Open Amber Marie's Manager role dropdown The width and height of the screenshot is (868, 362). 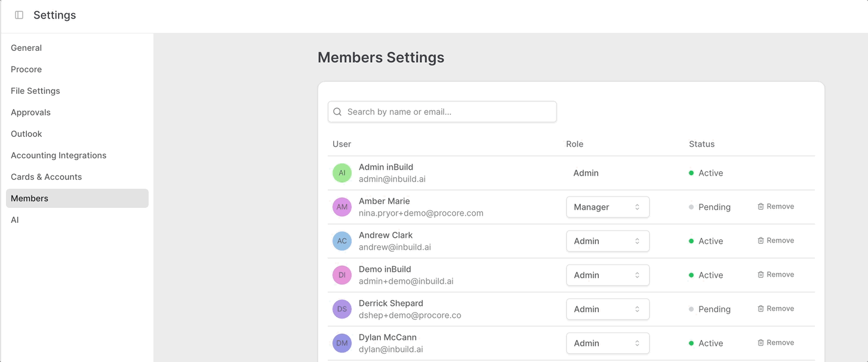pos(608,207)
